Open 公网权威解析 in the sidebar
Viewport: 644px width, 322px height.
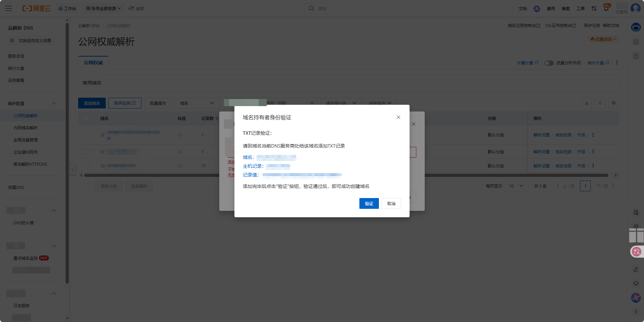26,116
